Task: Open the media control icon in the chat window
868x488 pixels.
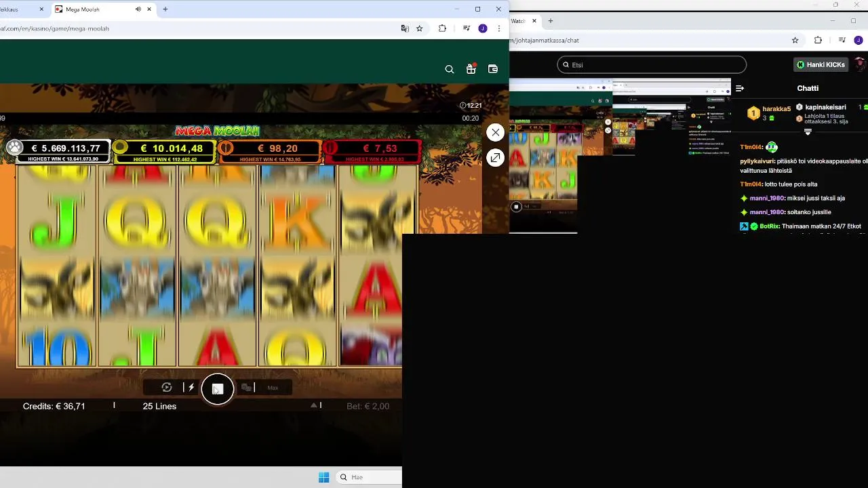Action: tap(842, 40)
